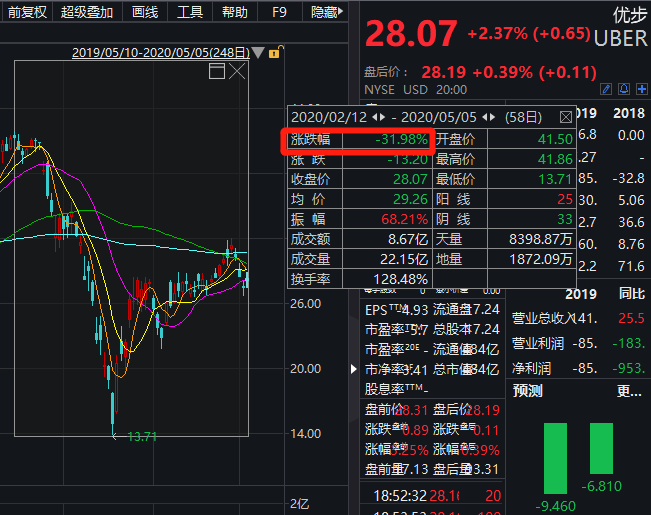Click the 2亿 volume axis label
Image resolution: width=651 pixels, height=515 pixels.
click(x=299, y=504)
